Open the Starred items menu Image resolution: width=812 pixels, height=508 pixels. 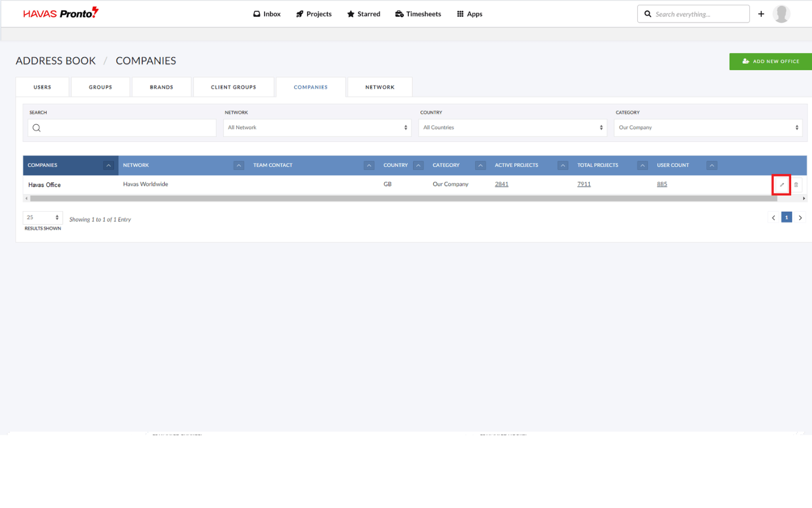click(364, 14)
